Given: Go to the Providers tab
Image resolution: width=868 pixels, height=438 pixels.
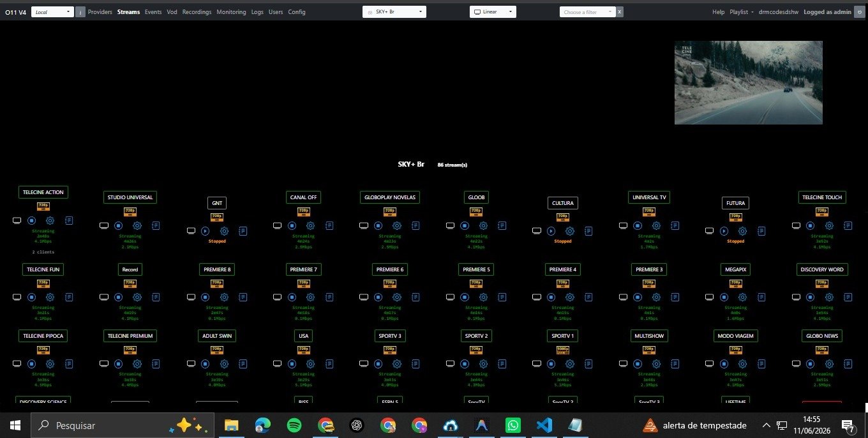Looking at the screenshot, I should tap(100, 11).
